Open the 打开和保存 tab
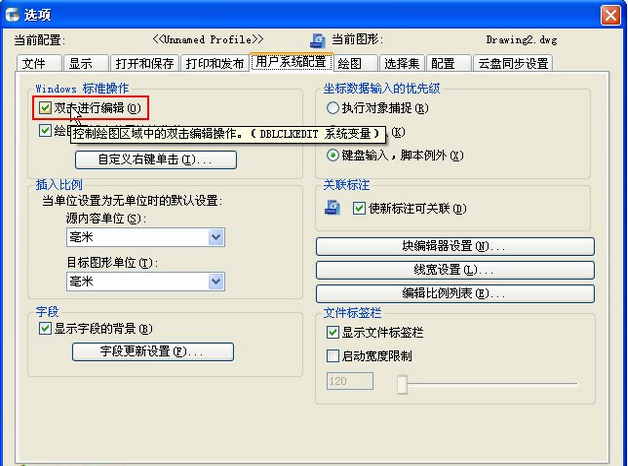Image resolution: width=628 pixels, height=466 pixels. click(144, 64)
